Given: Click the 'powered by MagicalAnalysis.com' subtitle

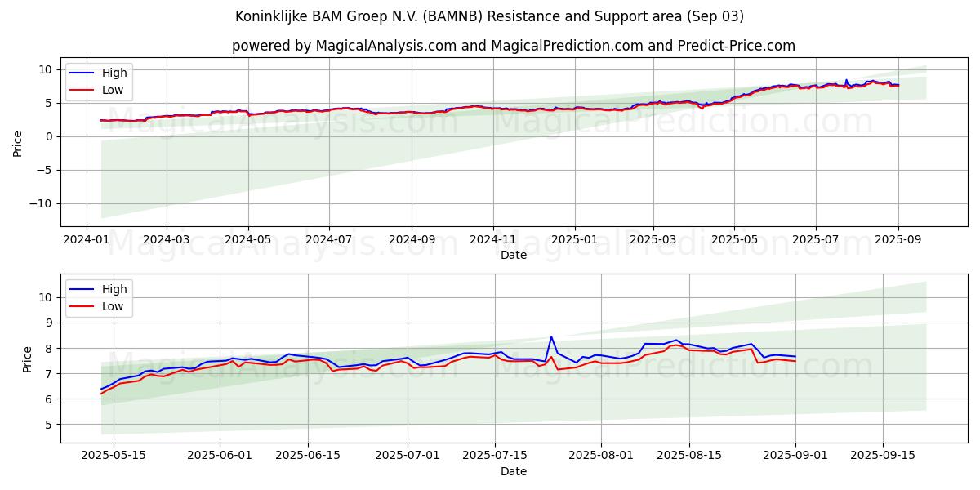Looking at the screenshot, I should (x=513, y=46).
